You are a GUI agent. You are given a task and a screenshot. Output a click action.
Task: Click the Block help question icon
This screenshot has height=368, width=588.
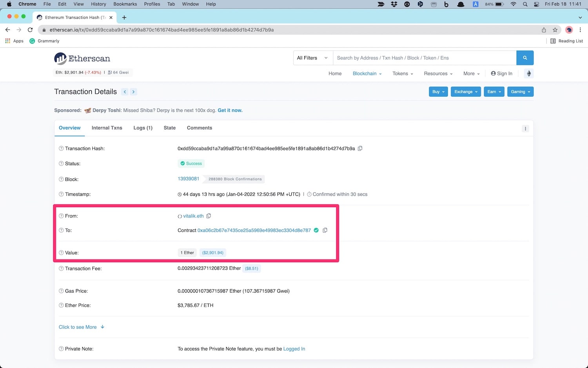[x=61, y=179]
